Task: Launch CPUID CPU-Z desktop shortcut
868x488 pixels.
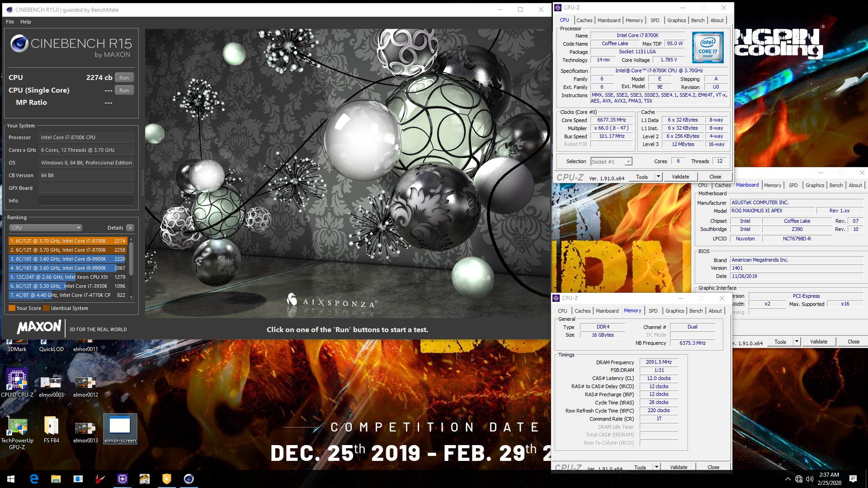Action: pos(17,383)
